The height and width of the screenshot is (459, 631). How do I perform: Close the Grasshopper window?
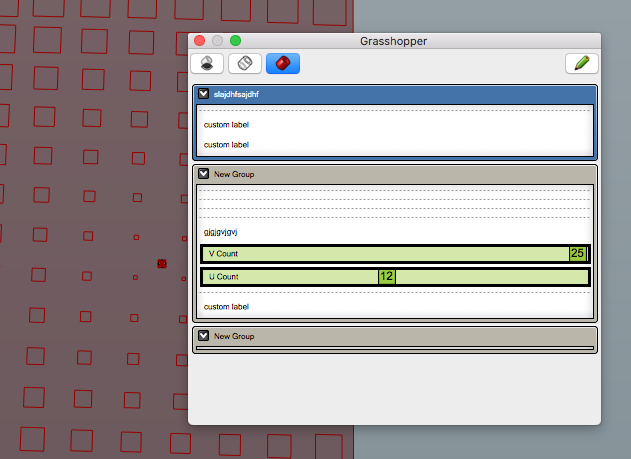click(x=199, y=41)
